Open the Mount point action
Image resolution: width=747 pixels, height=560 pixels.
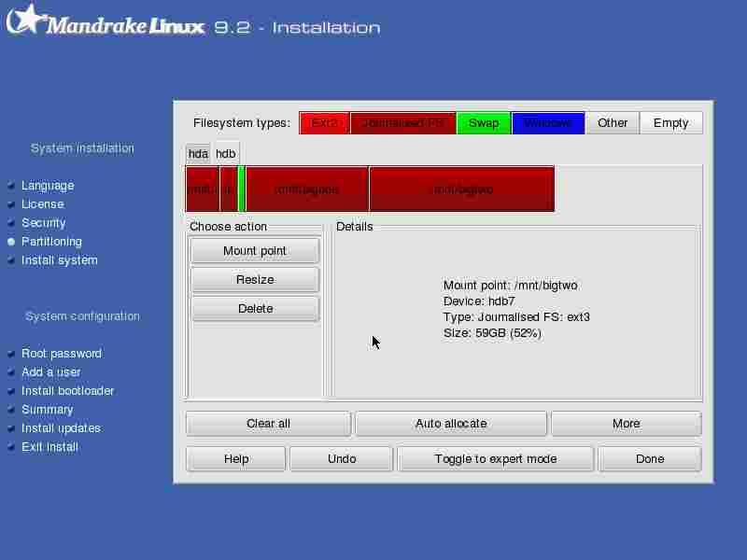tap(255, 250)
